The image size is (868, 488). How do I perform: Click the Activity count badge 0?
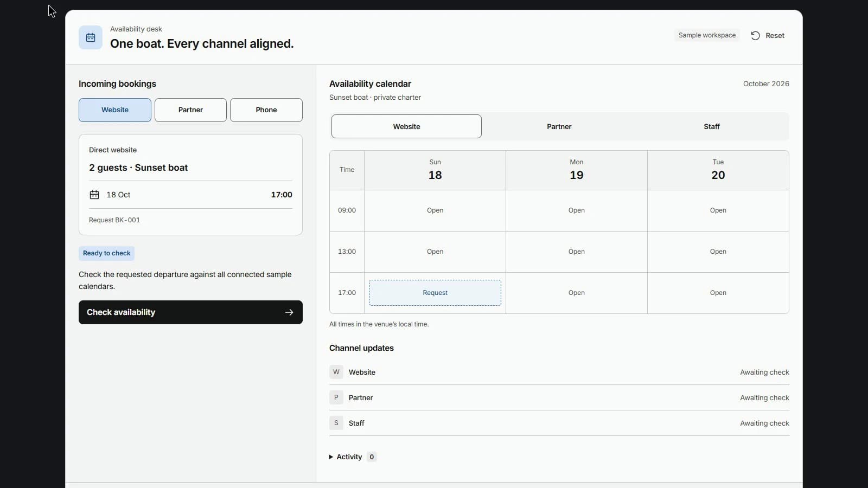(372, 457)
